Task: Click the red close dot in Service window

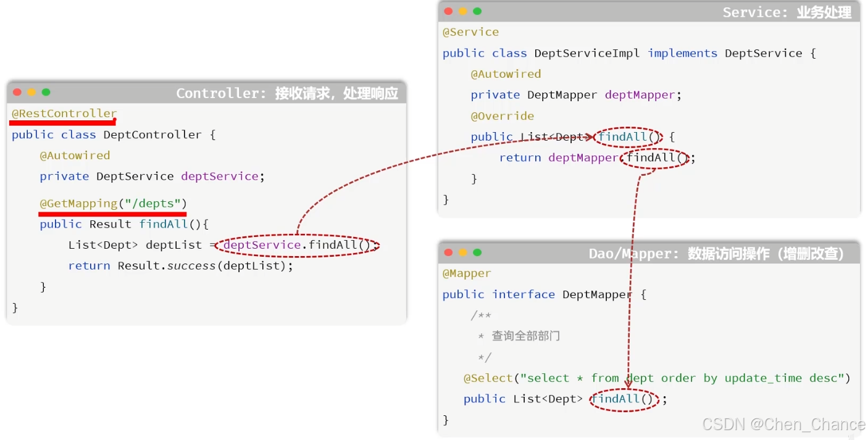Action: click(448, 11)
